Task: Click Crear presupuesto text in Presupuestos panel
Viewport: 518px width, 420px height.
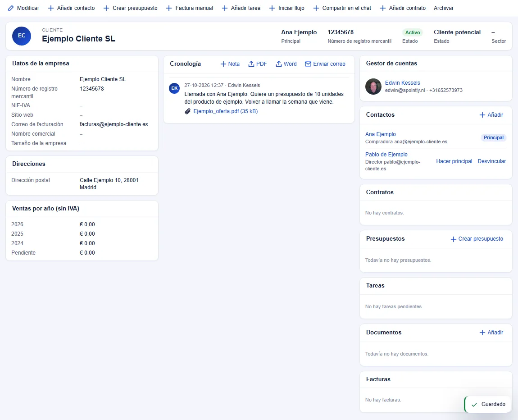Action: [x=481, y=239]
